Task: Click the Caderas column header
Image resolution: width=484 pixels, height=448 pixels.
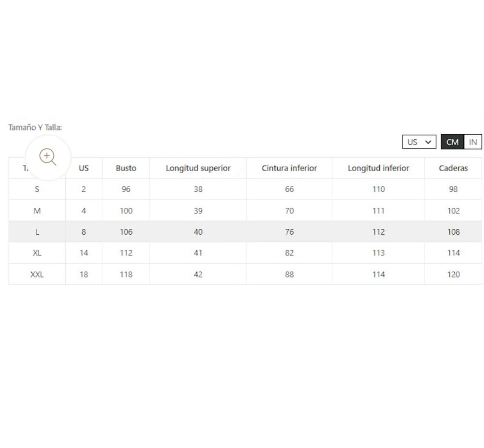Action: pyautogui.click(x=453, y=168)
